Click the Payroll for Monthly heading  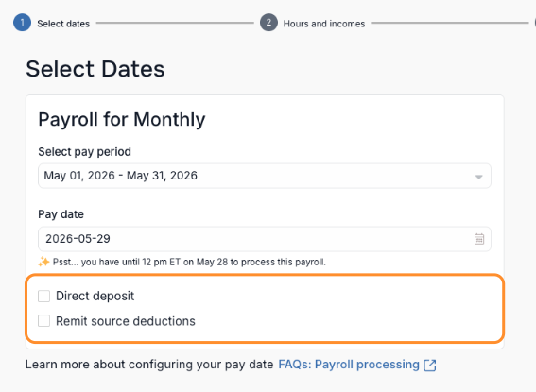(x=122, y=120)
